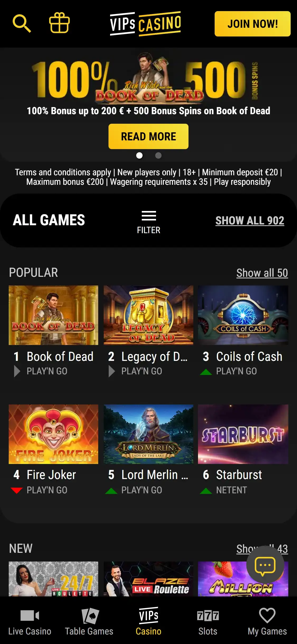Viewport: 297px width, 644px height.
Task: Go to the VIPs Casino logo
Action: click(x=145, y=24)
